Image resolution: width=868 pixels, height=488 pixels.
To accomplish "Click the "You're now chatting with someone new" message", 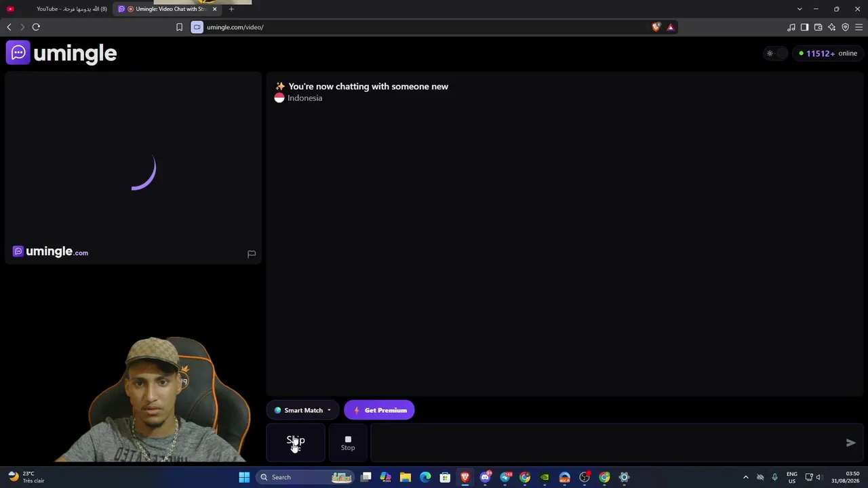I will (x=368, y=87).
